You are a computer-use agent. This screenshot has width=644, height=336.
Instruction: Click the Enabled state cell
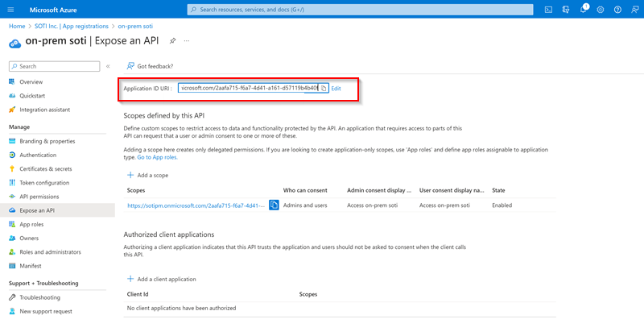tap(502, 205)
